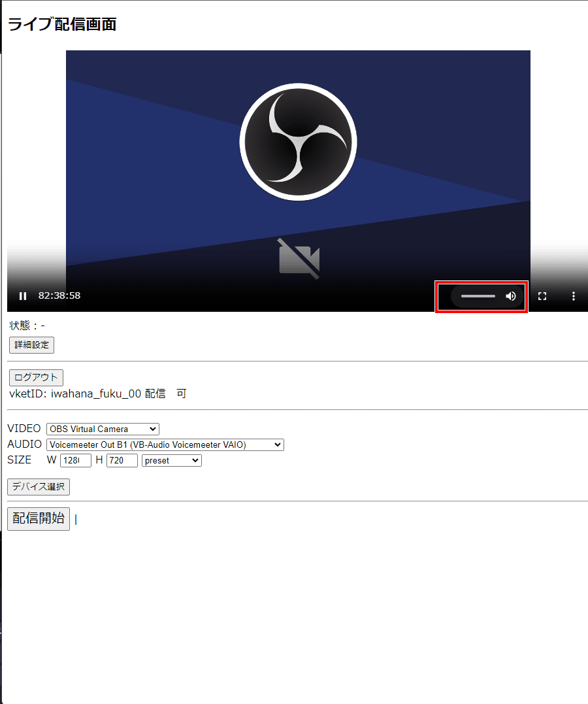This screenshot has width=588, height=704.
Task: Enter fullscreen video mode
Action: [x=542, y=296]
